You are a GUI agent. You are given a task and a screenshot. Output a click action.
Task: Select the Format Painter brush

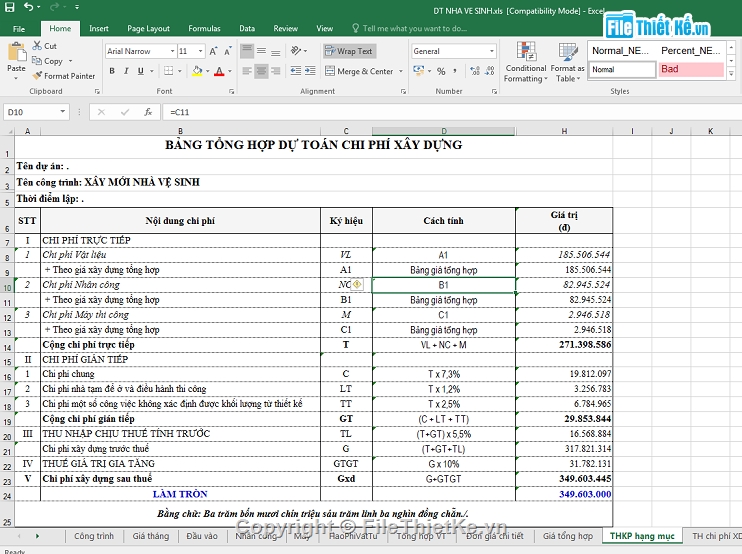[37, 76]
